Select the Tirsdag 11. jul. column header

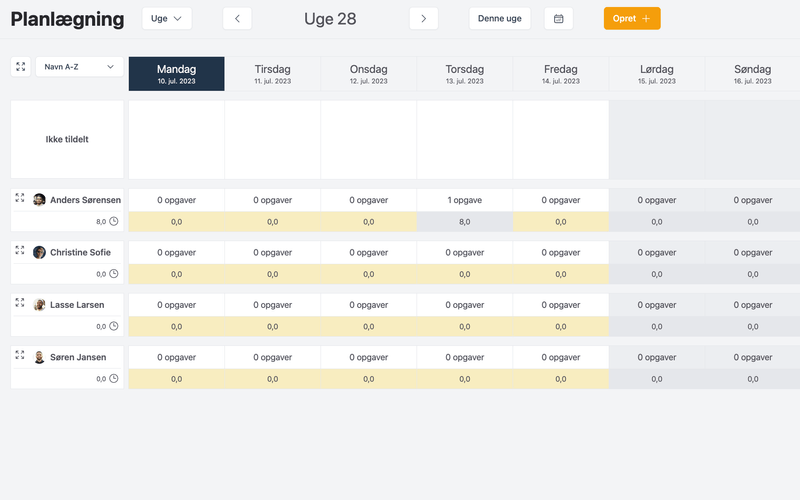tap(272, 73)
